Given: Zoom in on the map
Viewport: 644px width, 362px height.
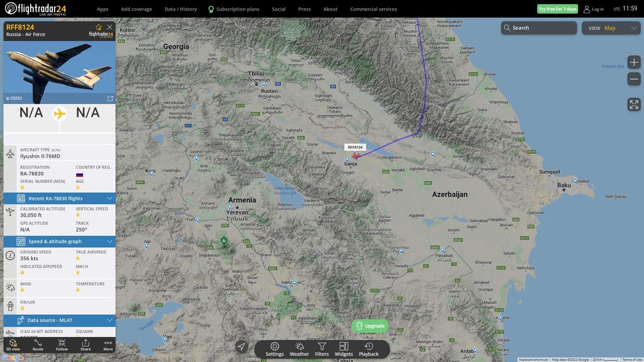Looking at the screenshot, I should point(634,62).
